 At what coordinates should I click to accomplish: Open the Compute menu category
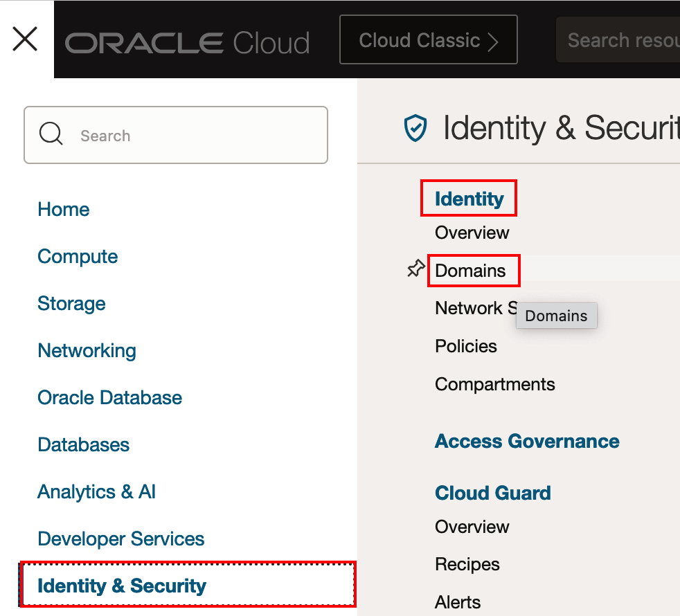[78, 257]
